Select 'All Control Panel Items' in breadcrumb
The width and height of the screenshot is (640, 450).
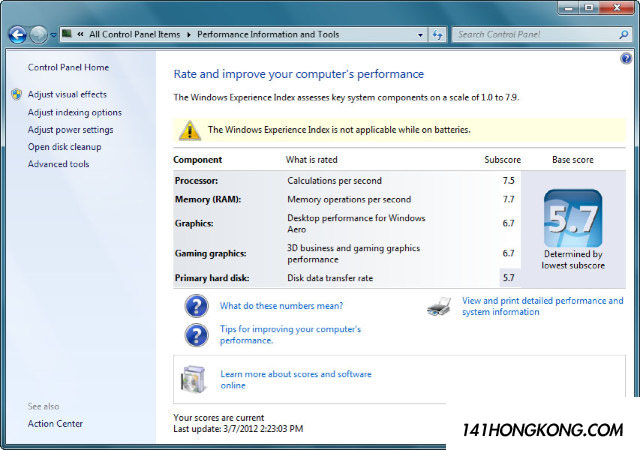coord(134,35)
